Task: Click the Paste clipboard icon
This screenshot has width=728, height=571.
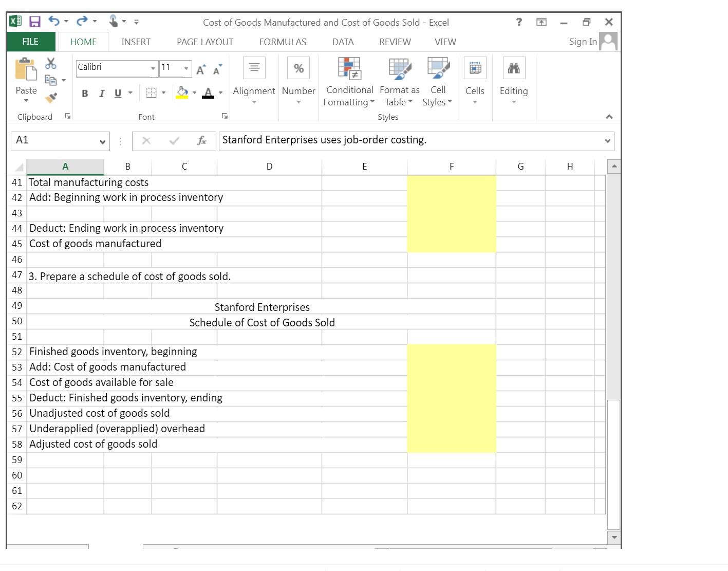Action: click(26, 69)
